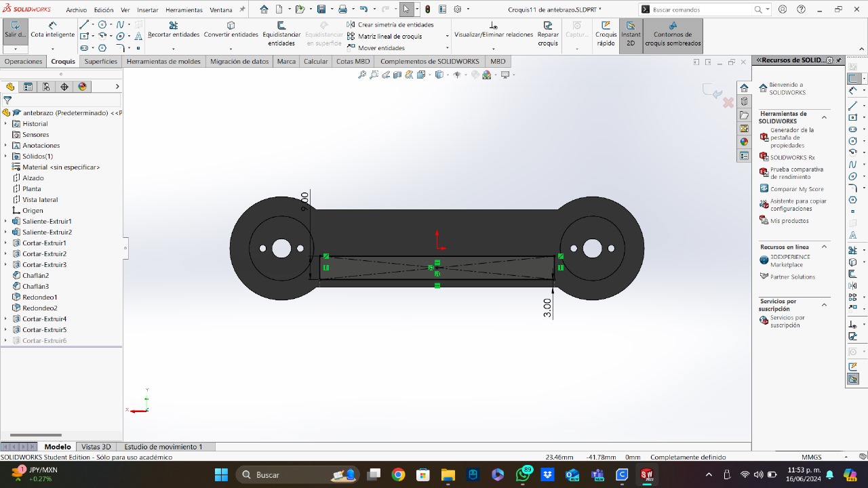Click the Buscar comandos search field
Viewport: 868px width, 488px height.
pyautogui.click(x=703, y=9)
